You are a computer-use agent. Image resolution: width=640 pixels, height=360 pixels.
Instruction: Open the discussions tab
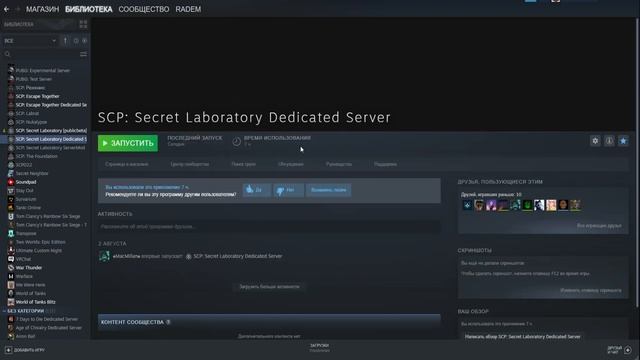291,164
